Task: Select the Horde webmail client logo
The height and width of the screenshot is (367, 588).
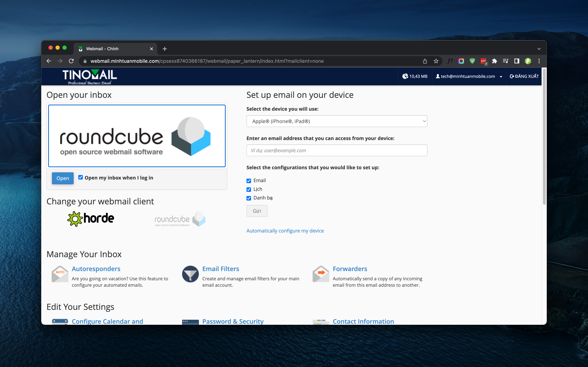Action: [91, 218]
